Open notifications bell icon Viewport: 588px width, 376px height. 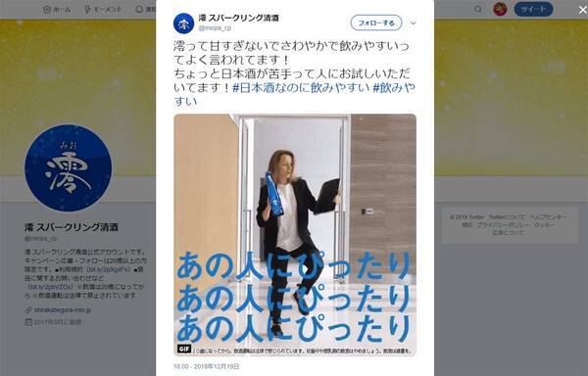[x=139, y=10]
